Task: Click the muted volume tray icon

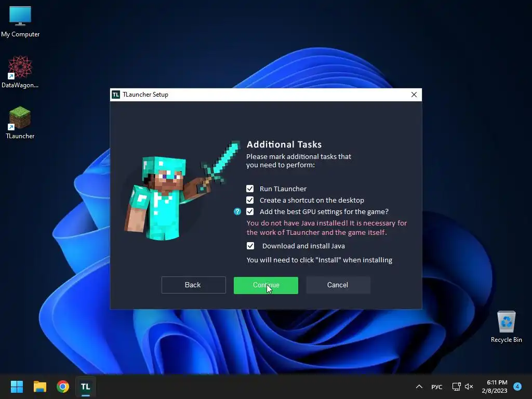Action: [x=469, y=387]
